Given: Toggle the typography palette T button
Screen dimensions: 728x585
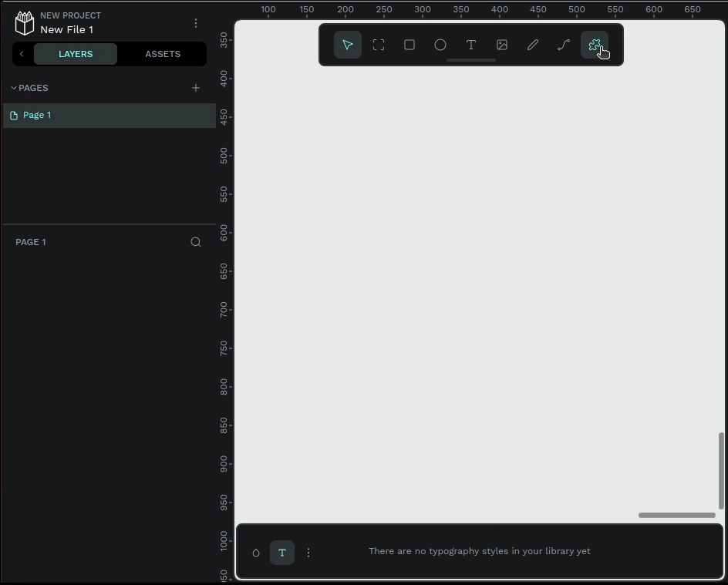Looking at the screenshot, I should point(282,553).
